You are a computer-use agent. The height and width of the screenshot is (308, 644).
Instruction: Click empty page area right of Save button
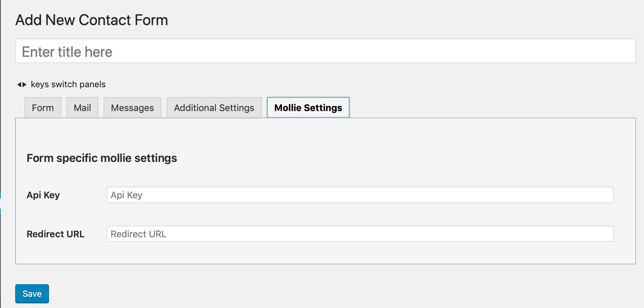[x=331, y=294]
